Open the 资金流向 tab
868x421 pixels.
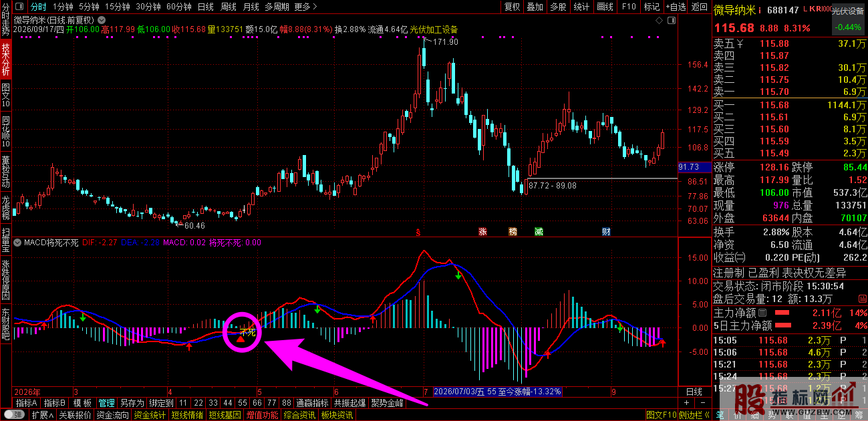112,415
